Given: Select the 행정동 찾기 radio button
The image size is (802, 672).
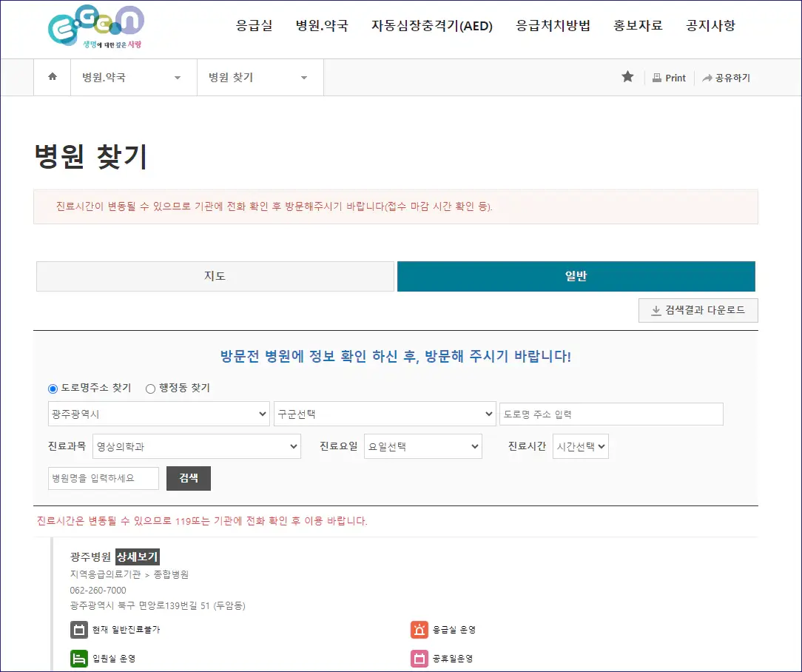Looking at the screenshot, I should click(x=150, y=388).
